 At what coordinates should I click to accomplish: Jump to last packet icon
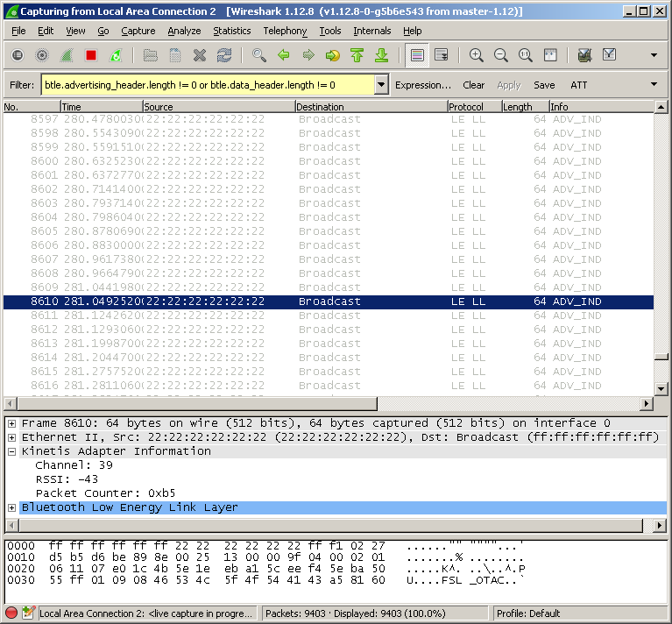pyautogui.click(x=381, y=55)
